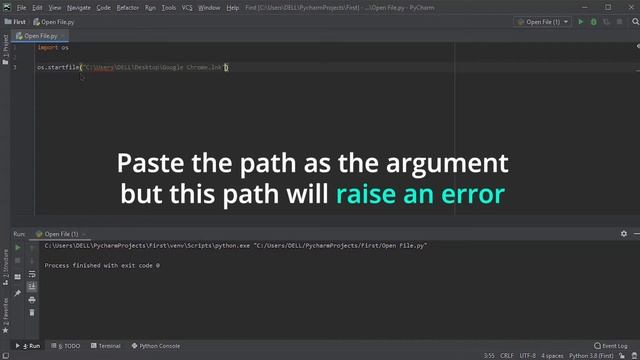Run the program with green play icon
The height and width of the screenshot is (360, 640).
[580, 22]
